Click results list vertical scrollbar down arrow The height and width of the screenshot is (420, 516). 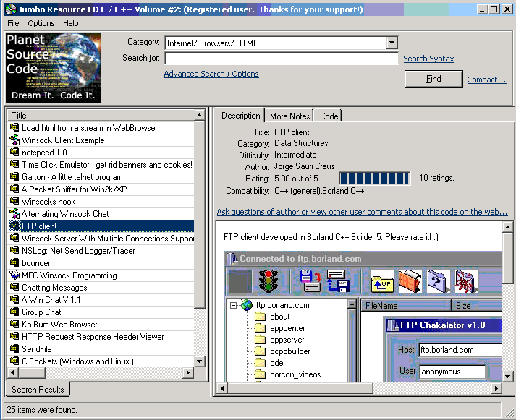click(x=200, y=361)
